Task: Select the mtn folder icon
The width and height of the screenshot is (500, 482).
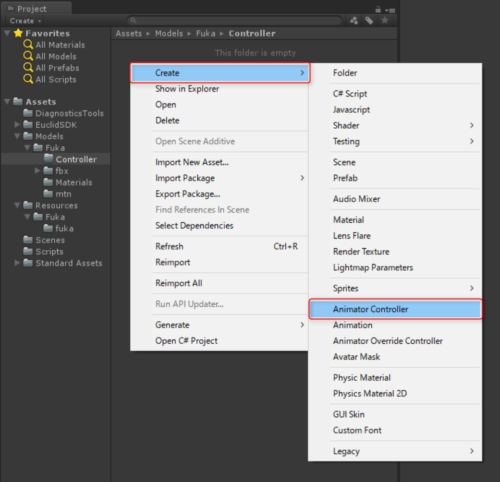Action: pyautogui.click(x=48, y=193)
